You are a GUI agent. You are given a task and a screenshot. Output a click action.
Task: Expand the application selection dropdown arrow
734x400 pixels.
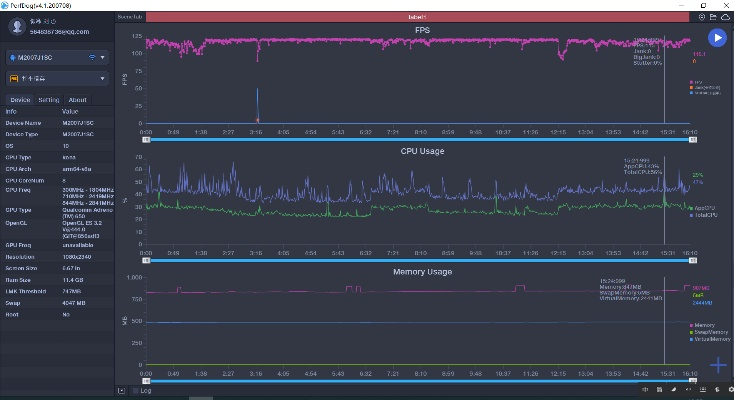click(x=102, y=78)
